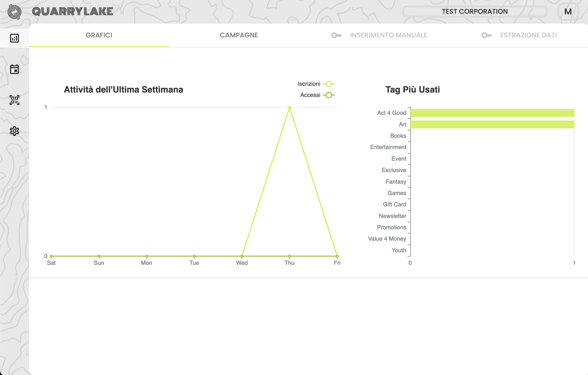Image resolution: width=588 pixels, height=375 pixels.
Task: Open the settings gear sidebar icon
Action: tap(14, 131)
